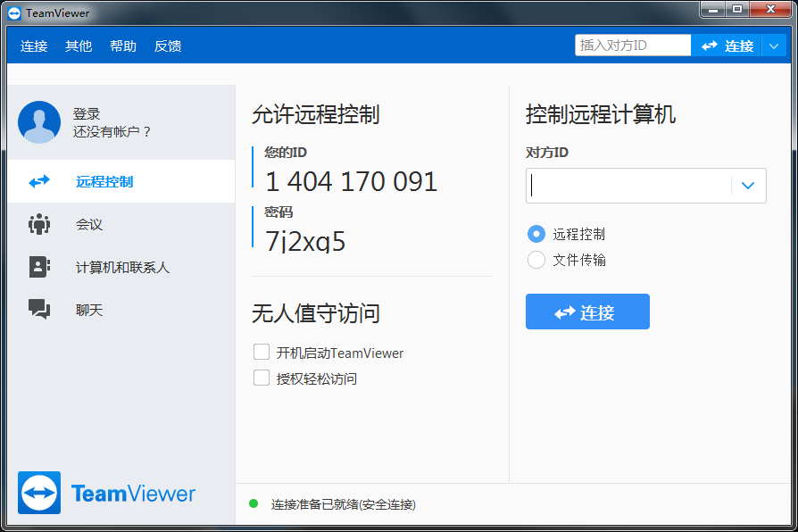Minimize the TeamViewer window
Viewport: 798px width, 532px height.
coord(713,10)
